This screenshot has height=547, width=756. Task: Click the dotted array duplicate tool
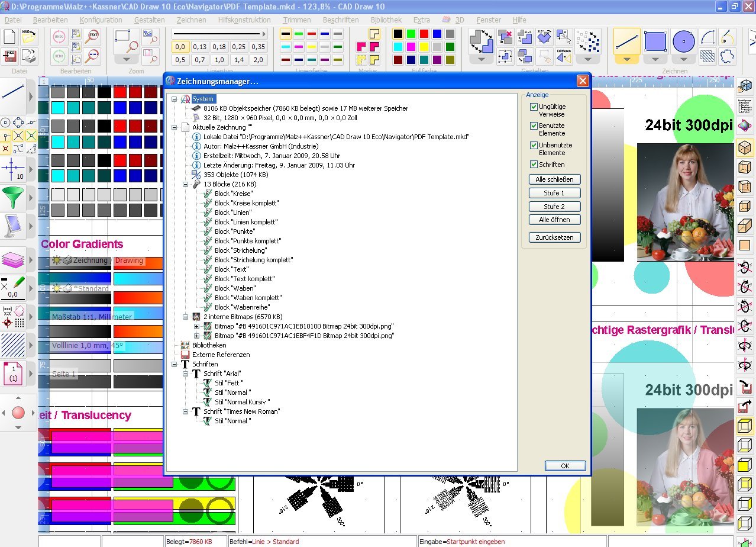[x=587, y=41]
